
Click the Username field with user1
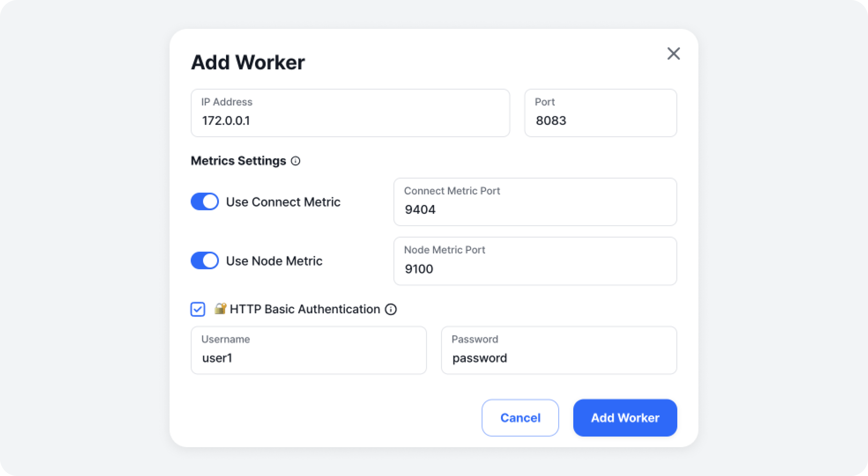pos(309,350)
